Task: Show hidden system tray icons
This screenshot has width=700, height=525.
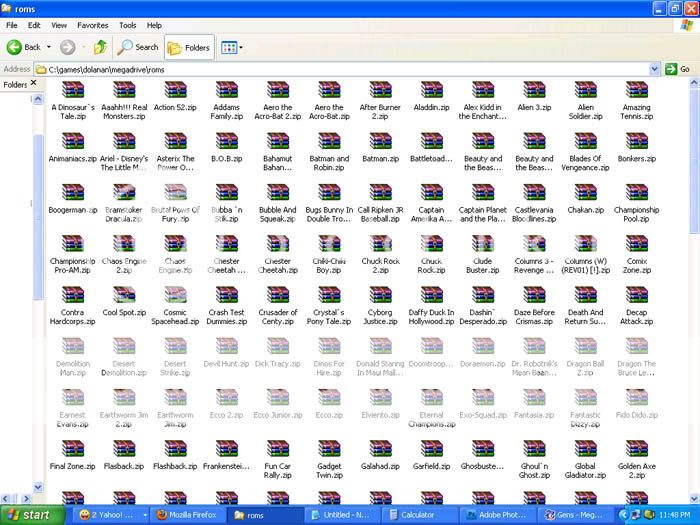Action: click(x=624, y=515)
